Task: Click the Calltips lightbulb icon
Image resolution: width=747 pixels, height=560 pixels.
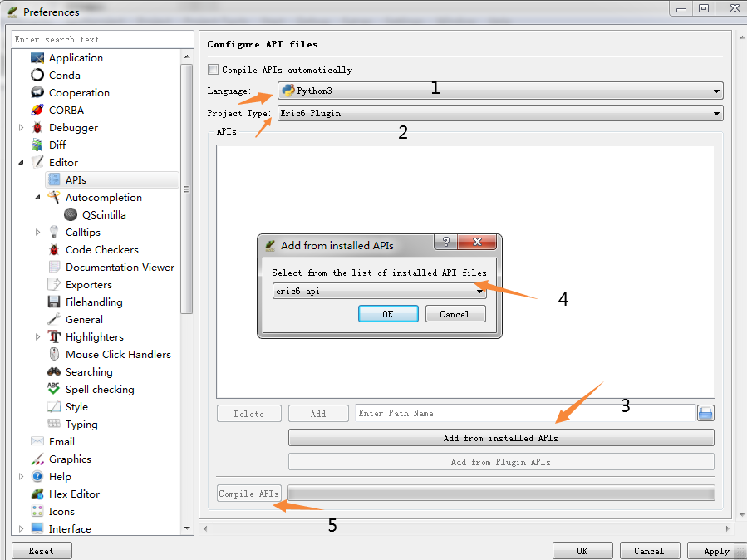Action: 54,232
